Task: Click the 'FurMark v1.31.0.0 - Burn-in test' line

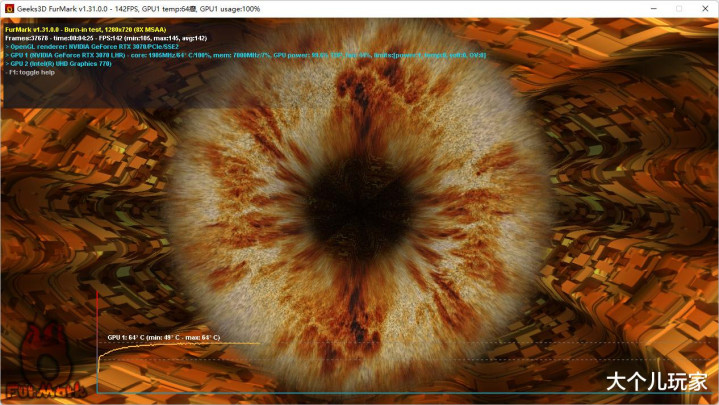Action: pos(86,29)
